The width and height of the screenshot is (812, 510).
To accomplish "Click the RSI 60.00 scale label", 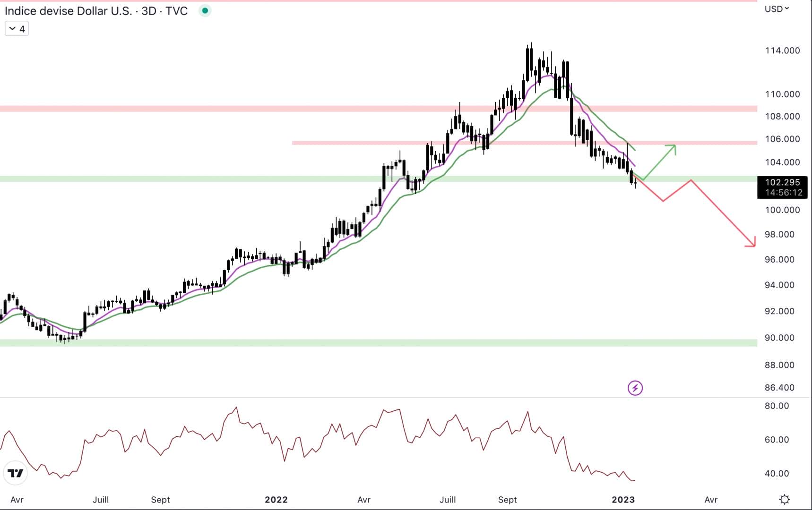I will [x=777, y=440].
